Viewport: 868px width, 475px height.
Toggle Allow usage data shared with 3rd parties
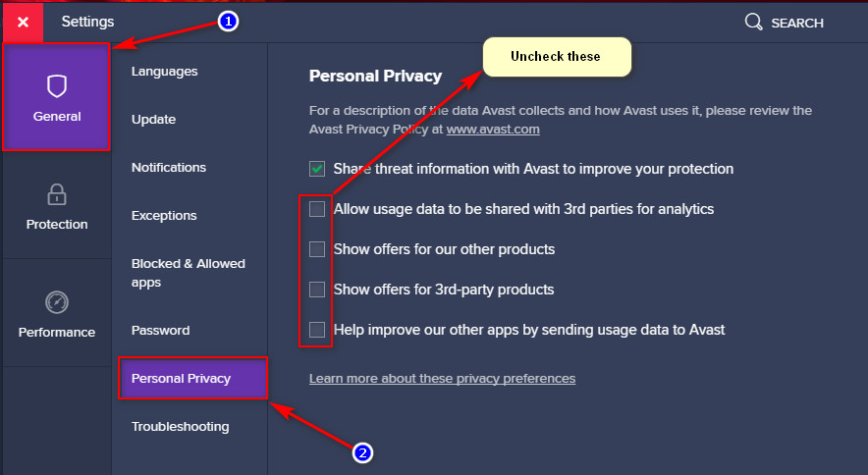coord(317,209)
